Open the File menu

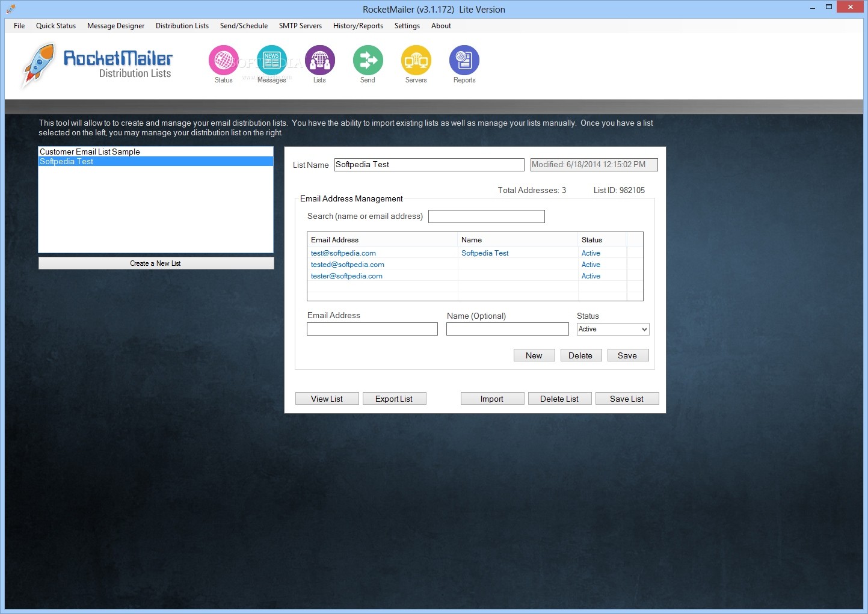(19, 26)
